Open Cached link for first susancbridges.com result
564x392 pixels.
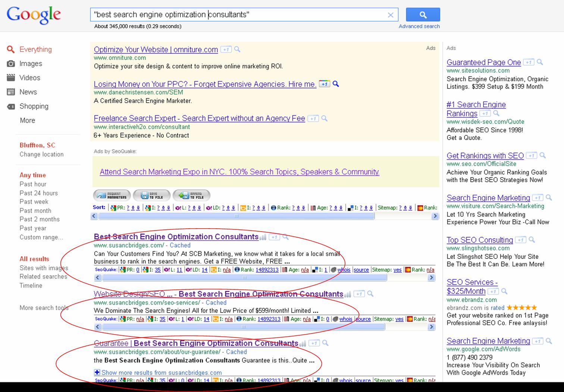(x=180, y=245)
